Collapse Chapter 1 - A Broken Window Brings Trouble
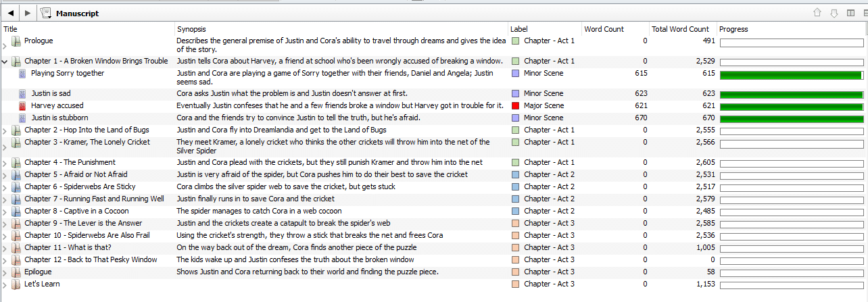 tap(5, 61)
